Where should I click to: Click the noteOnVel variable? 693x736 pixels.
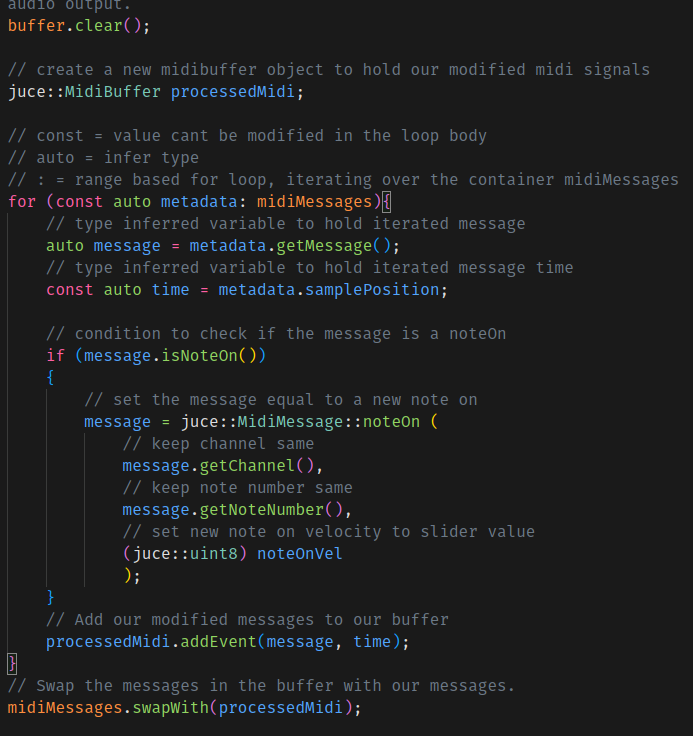pos(299,553)
